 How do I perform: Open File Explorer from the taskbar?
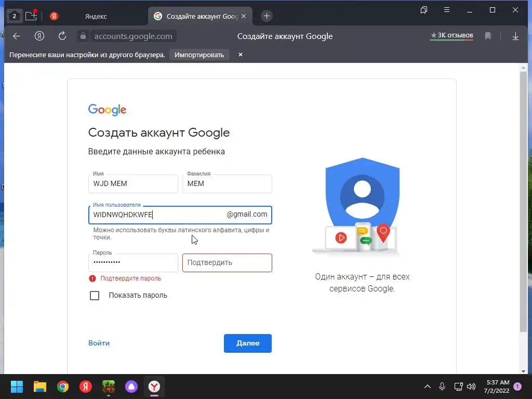point(39,387)
